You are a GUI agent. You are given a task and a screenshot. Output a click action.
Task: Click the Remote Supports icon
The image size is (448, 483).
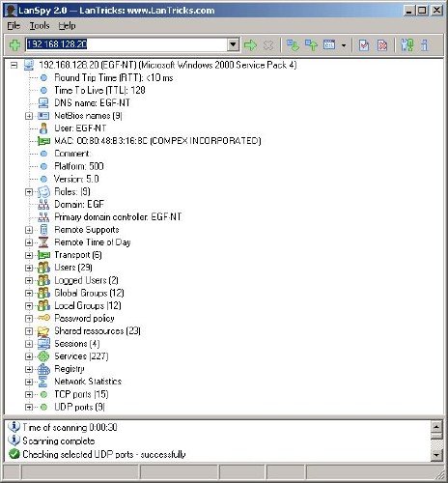(43, 230)
